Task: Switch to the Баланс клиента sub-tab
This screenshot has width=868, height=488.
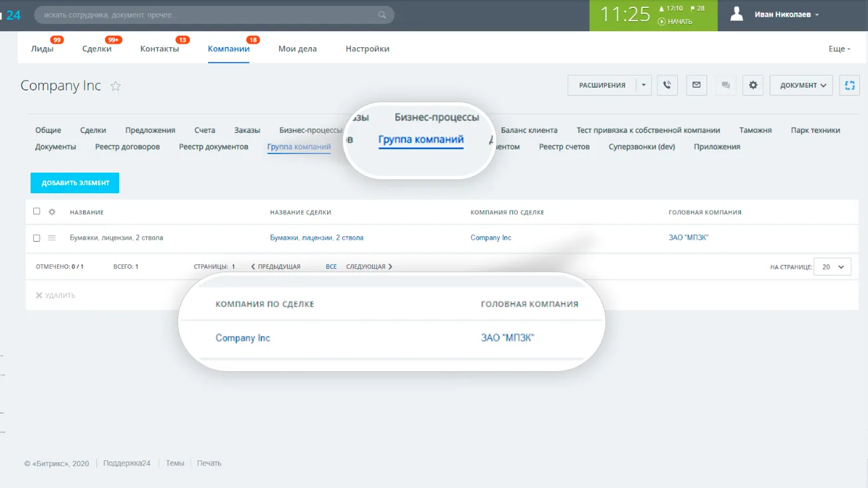Action: tap(529, 130)
